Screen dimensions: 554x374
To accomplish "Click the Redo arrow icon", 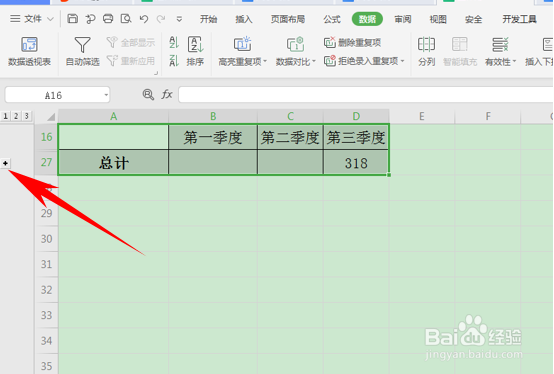I will click(x=161, y=19).
